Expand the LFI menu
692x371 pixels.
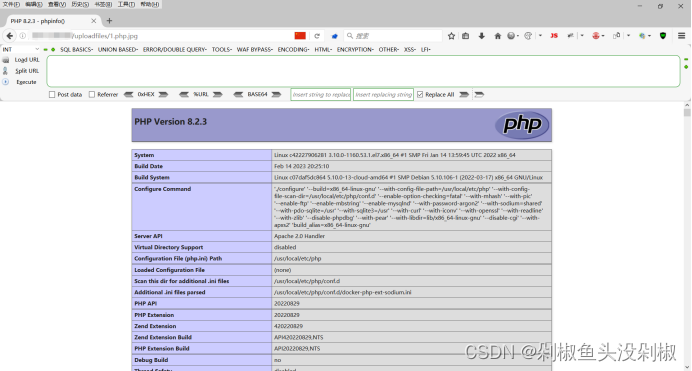coord(426,49)
